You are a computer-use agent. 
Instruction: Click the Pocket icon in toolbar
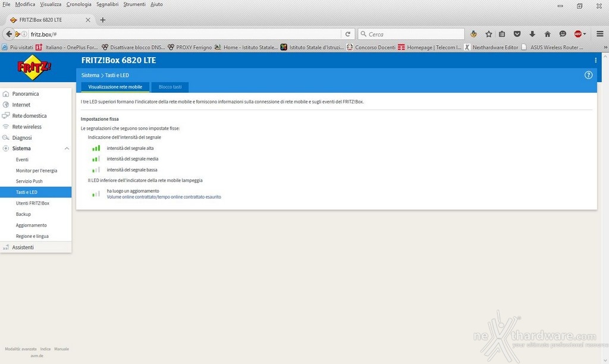click(517, 34)
